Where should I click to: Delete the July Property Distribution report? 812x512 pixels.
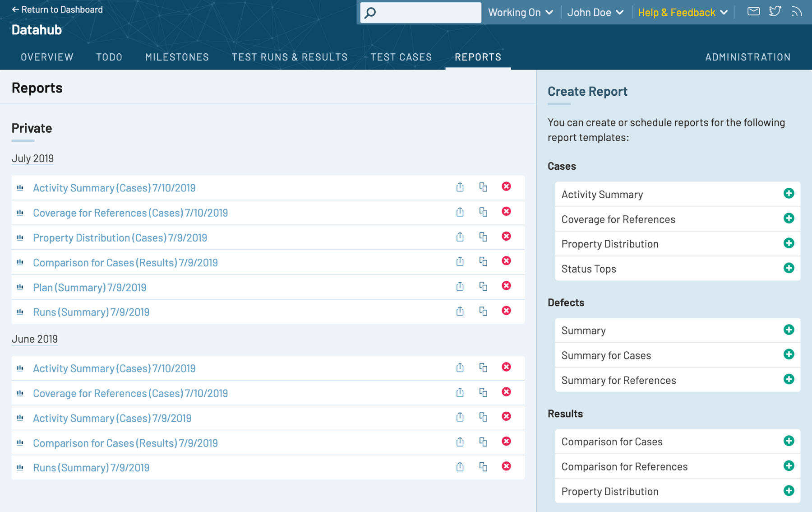coord(506,237)
